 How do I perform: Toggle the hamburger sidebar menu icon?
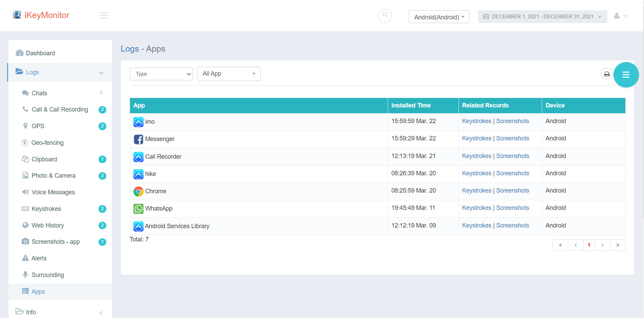tap(104, 16)
